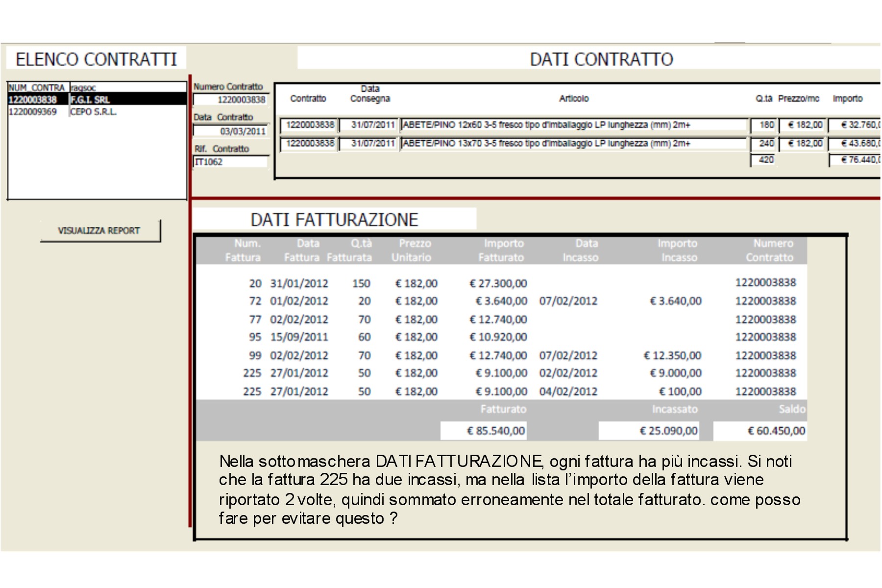Click the ELENCO CONTRATTI section title
Image resolution: width=882 pixels, height=588 pixels.
pos(96,59)
